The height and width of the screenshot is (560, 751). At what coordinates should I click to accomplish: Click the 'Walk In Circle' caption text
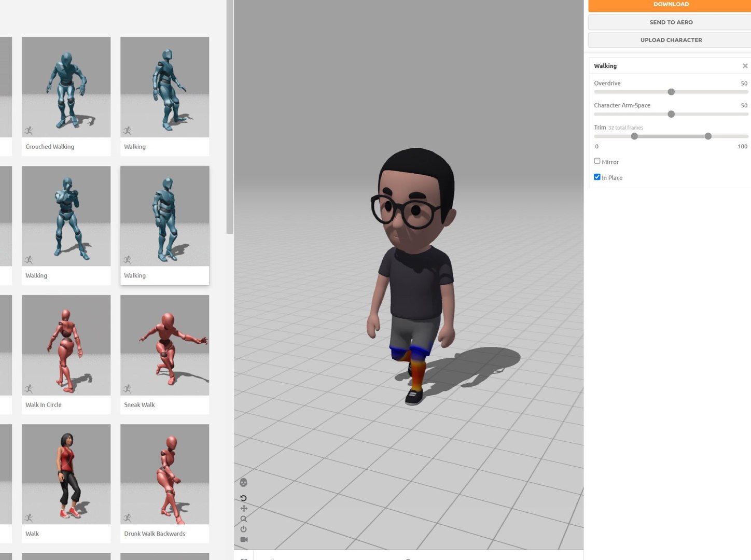click(x=44, y=405)
